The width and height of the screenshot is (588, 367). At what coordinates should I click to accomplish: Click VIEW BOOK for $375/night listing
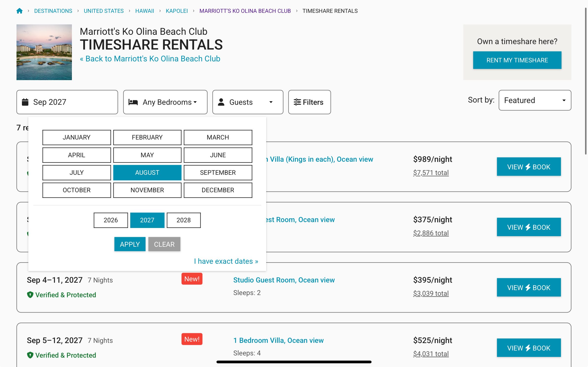(529, 227)
